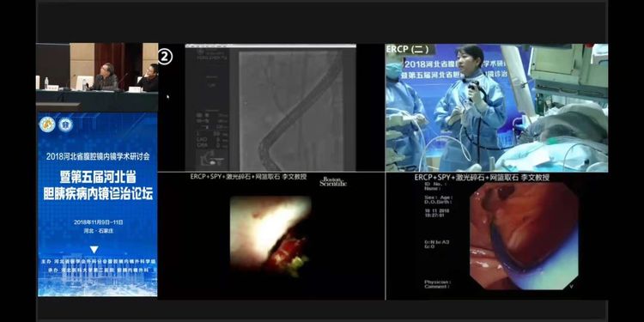
Task: Click the yellow round logo on the poster
Action: click(47, 125)
